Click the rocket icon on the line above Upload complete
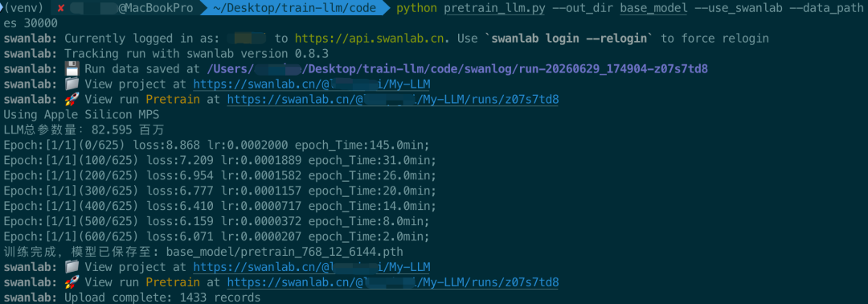868x304 pixels. 72,282
